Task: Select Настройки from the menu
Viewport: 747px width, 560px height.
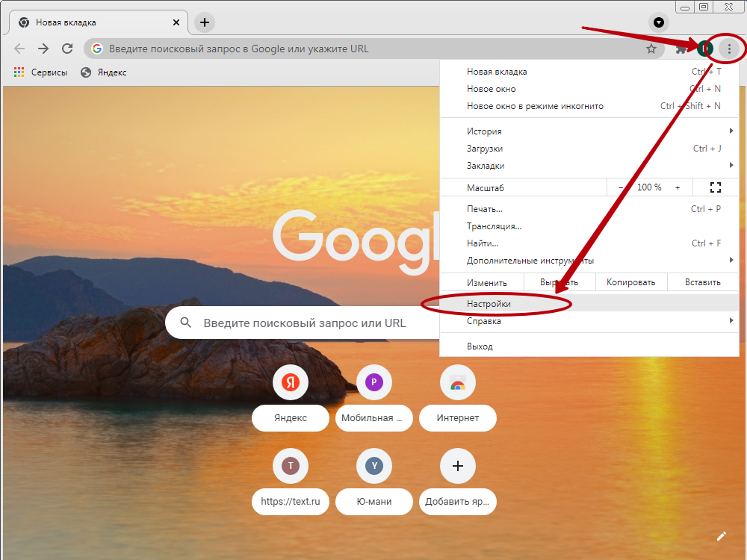Action: coord(489,304)
